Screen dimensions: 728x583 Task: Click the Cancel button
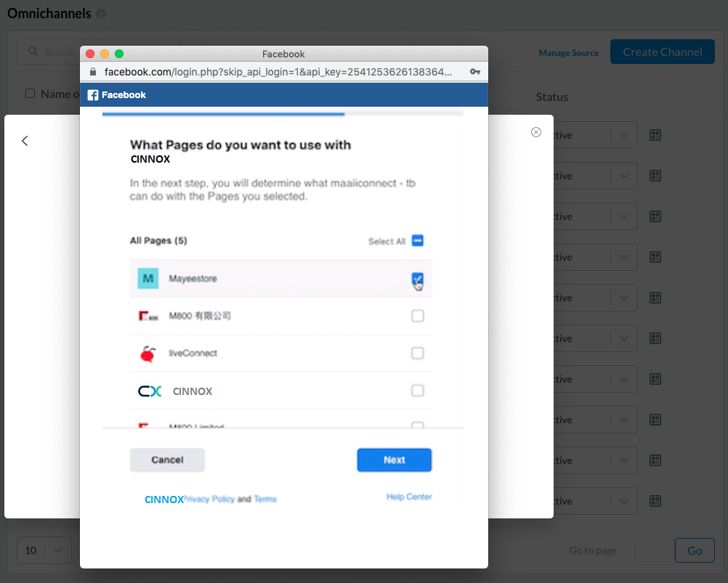pyautogui.click(x=167, y=460)
